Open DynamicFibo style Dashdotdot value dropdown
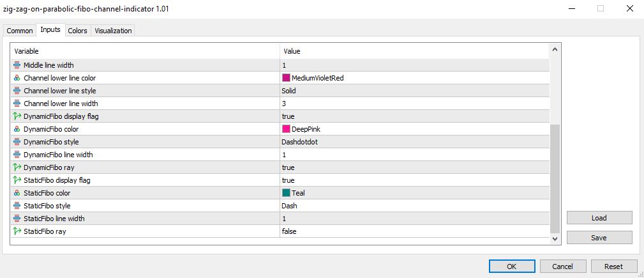 coord(299,142)
